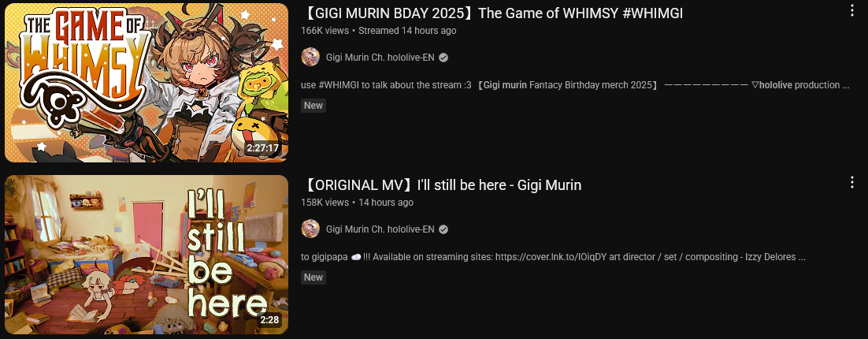Click the 2:28 duration badge on MV thumbnail
This screenshot has height=339, width=868.
click(269, 320)
